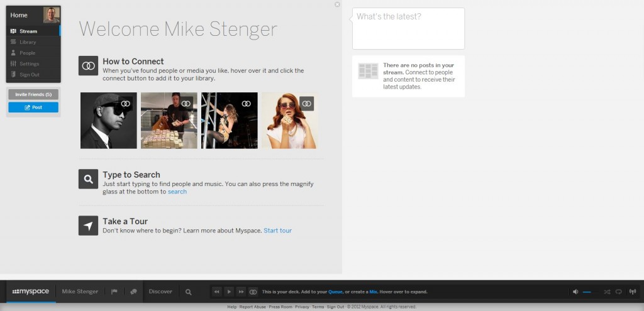Connect to the stage performer photo
The image size is (644, 311).
coord(247,104)
